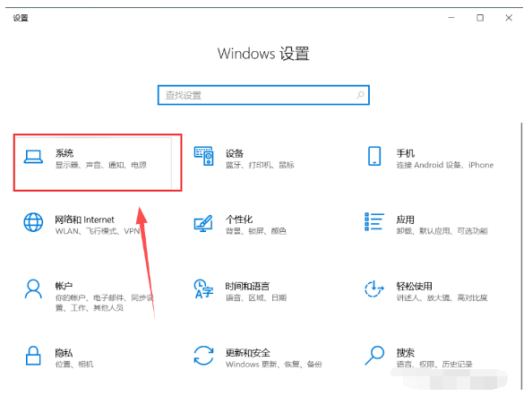The height and width of the screenshot is (396, 532).
Task: Open the 更新和安全 refresh arrows icon
Action: (203, 356)
